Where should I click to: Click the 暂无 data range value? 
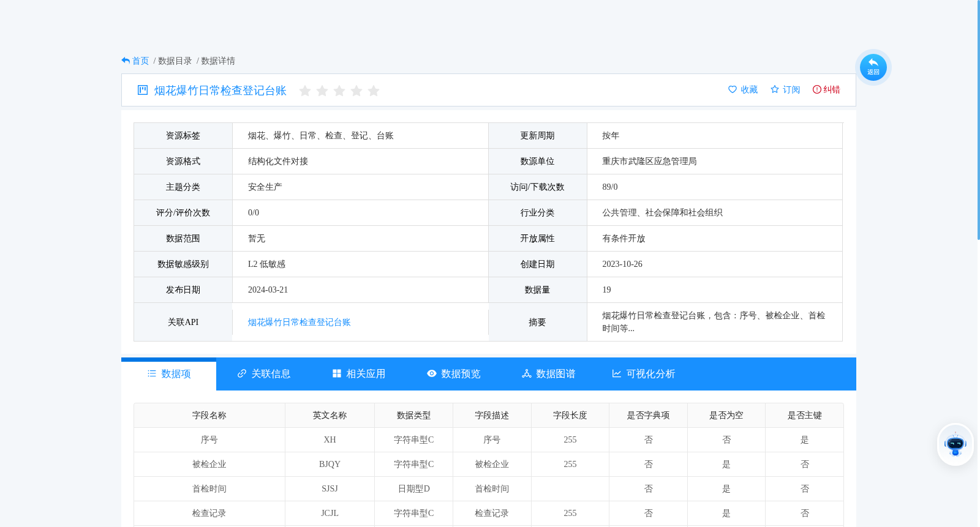point(257,238)
